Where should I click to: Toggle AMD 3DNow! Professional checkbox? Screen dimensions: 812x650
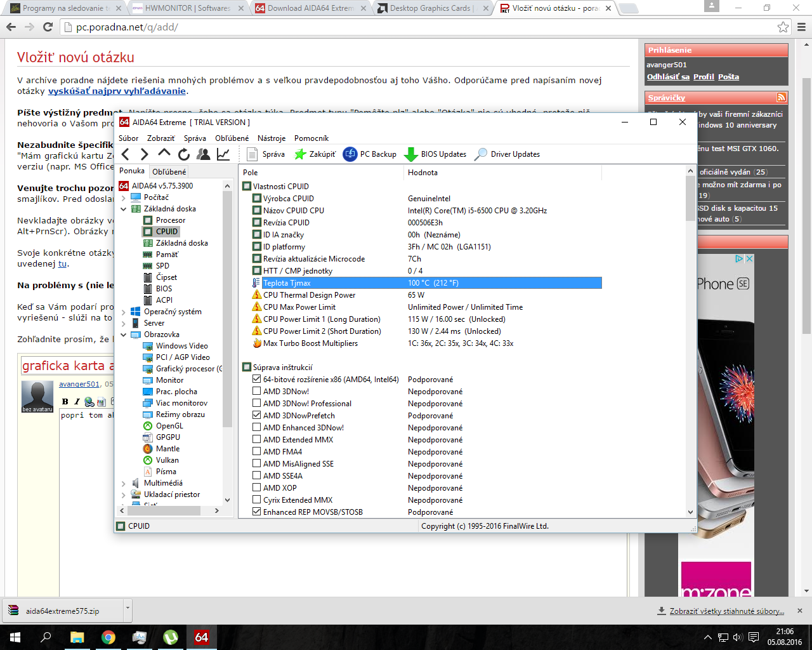[x=257, y=404]
